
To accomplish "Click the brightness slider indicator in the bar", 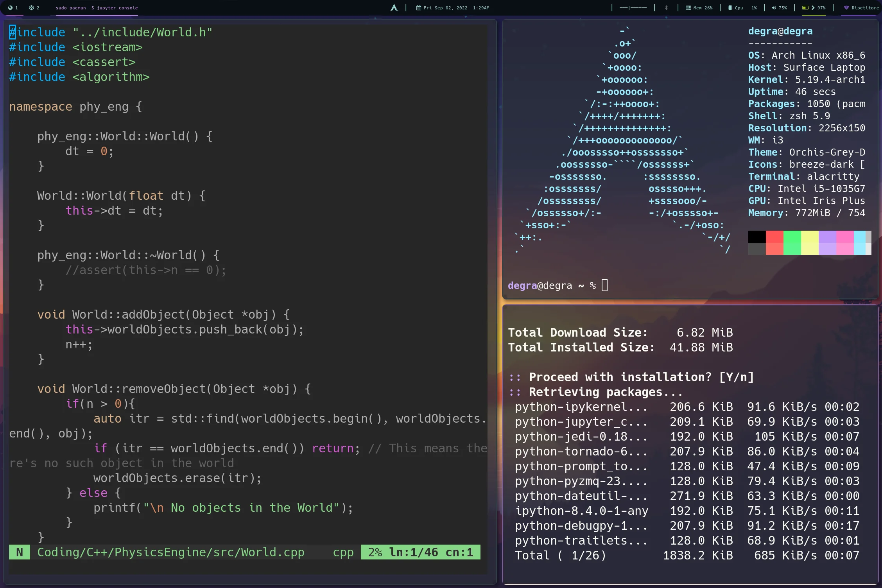I will [x=633, y=8].
